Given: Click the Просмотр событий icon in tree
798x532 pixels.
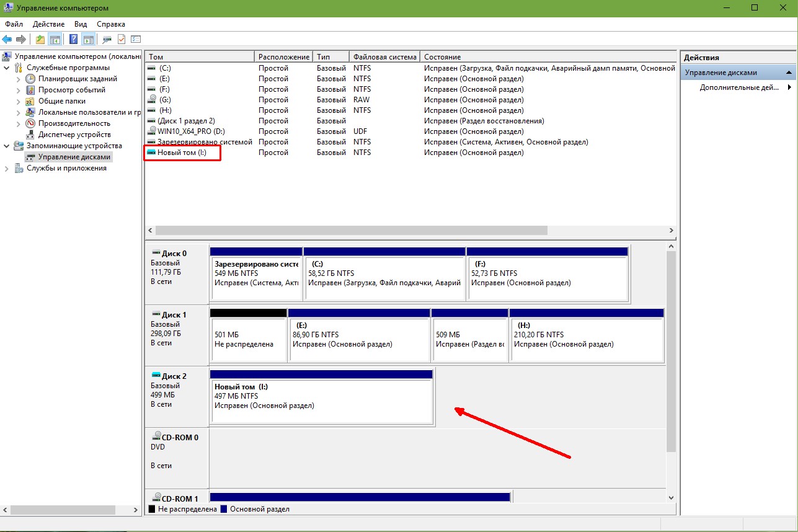Looking at the screenshot, I should pyautogui.click(x=30, y=90).
